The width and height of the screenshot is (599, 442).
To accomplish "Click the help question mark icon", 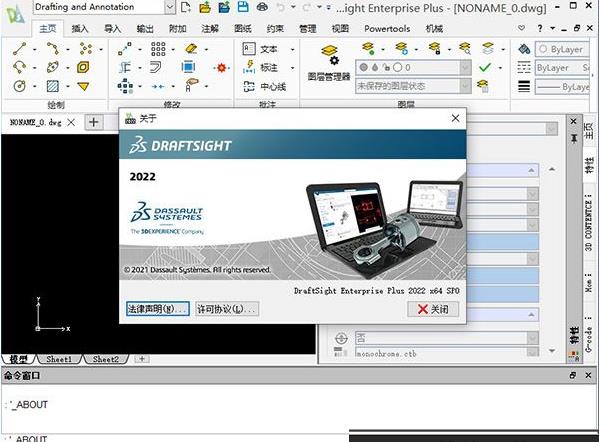I will (x=540, y=28).
